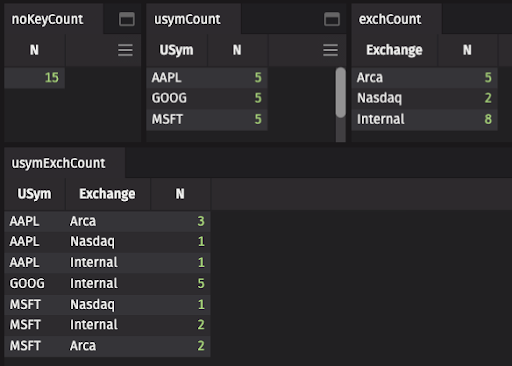Screen dimensions: 512x366
Task: Click the window icon in usymCount panel header
Action: coord(332,19)
